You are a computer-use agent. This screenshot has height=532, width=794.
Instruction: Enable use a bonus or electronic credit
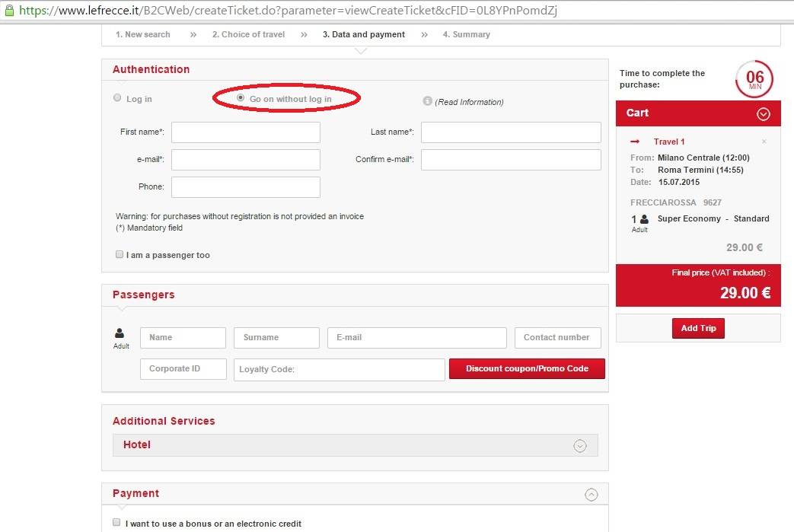pos(116,523)
